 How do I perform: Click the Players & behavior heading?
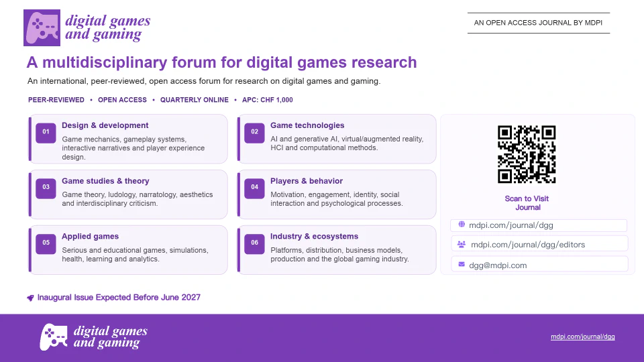[x=307, y=180]
